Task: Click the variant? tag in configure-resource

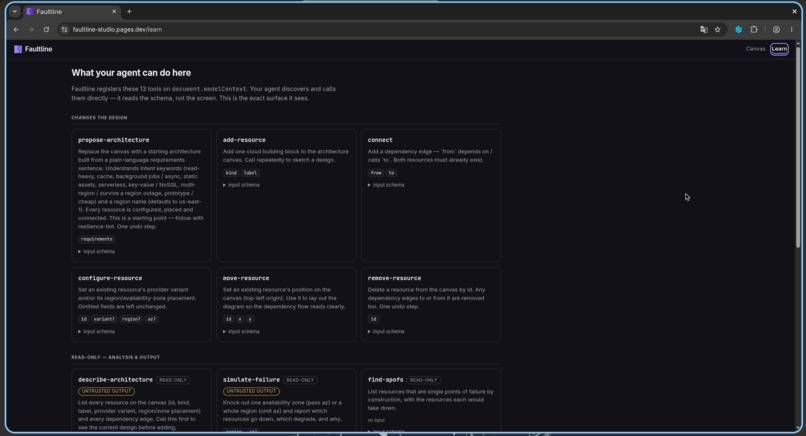Action: tap(104, 319)
